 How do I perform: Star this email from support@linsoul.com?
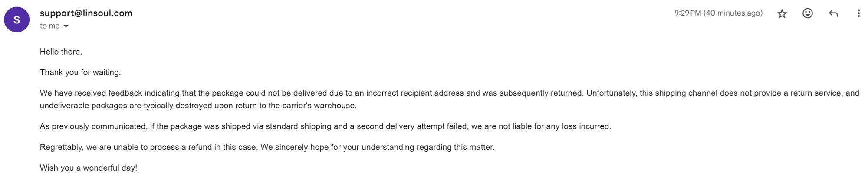[782, 14]
